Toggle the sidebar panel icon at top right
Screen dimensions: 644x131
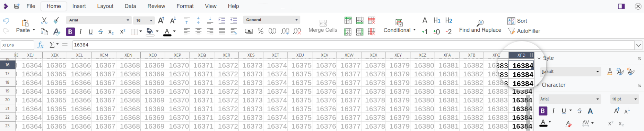point(621,6)
